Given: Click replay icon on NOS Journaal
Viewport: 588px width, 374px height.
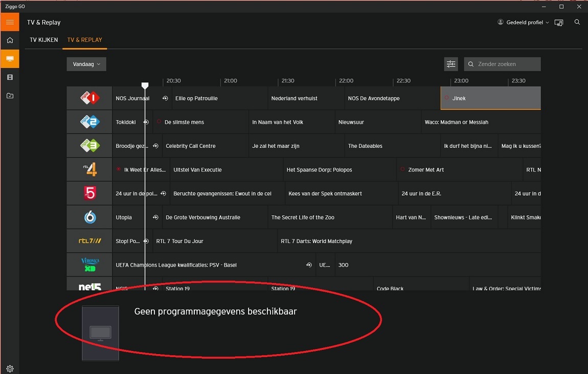Looking at the screenshot, I should coord(165,98).
